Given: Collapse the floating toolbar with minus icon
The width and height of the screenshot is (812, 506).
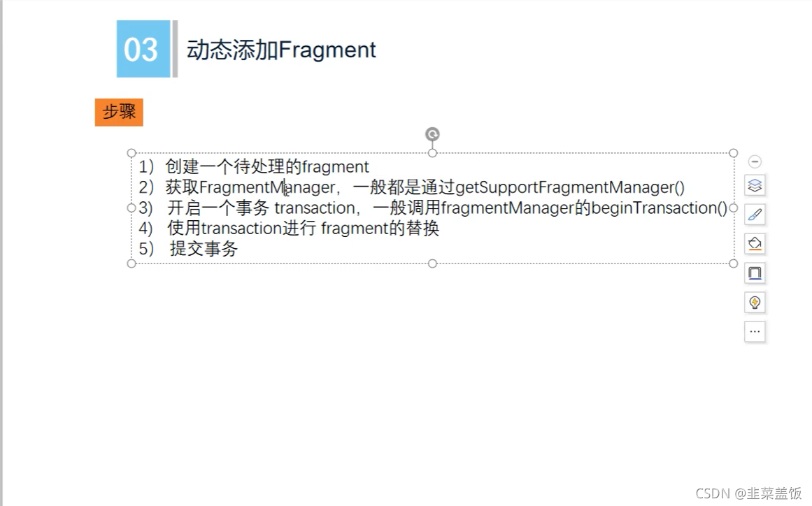Looking at the screenshot, I should tap(755, 161).
